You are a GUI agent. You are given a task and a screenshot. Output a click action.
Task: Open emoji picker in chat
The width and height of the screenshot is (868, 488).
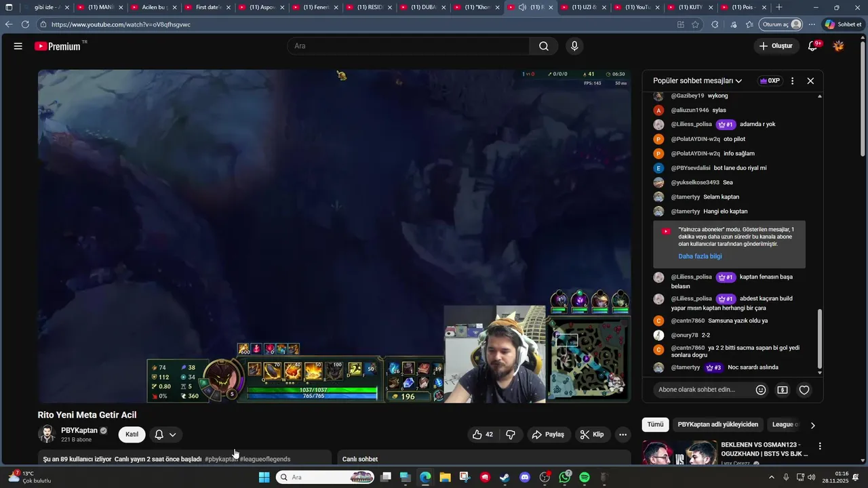[x=761, y=390]
